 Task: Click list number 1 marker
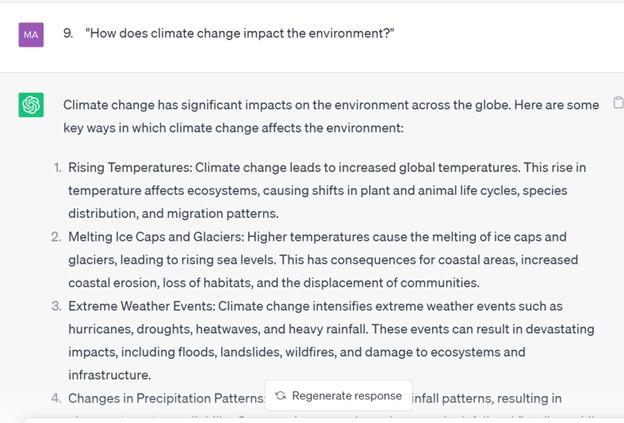tap(57, 166)
